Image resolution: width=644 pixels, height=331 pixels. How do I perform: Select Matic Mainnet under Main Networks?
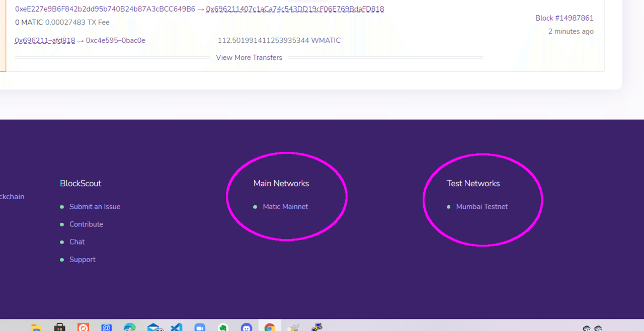[285, 207]
